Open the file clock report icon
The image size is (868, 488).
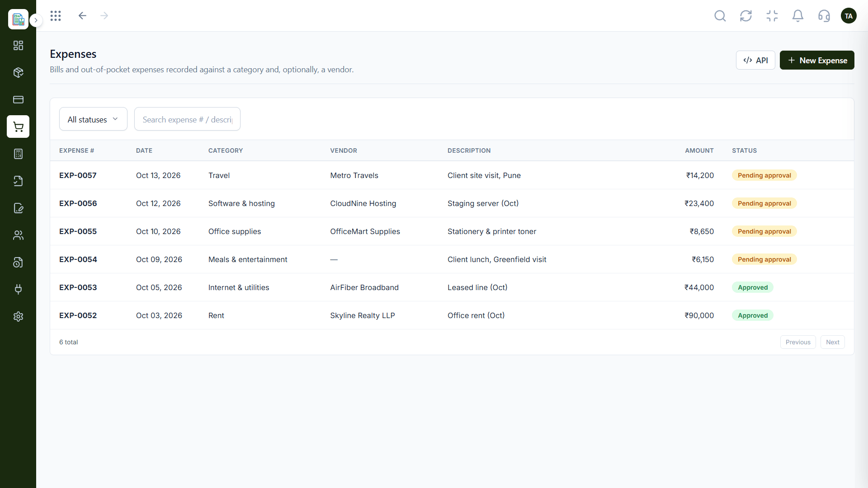pos(18,263)
